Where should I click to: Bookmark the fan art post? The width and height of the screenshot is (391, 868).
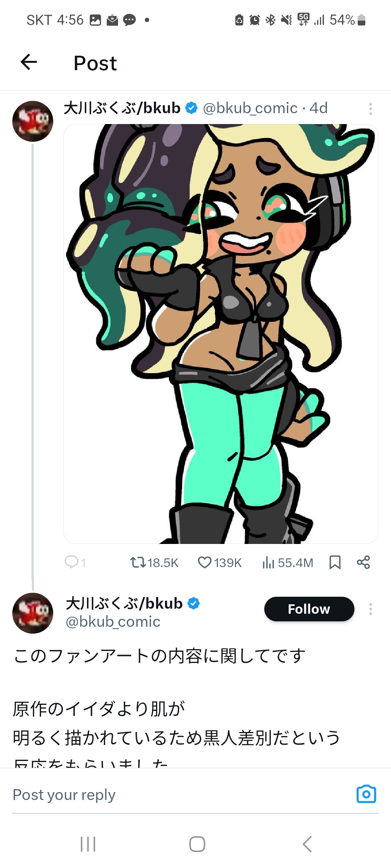click(335, 562)
